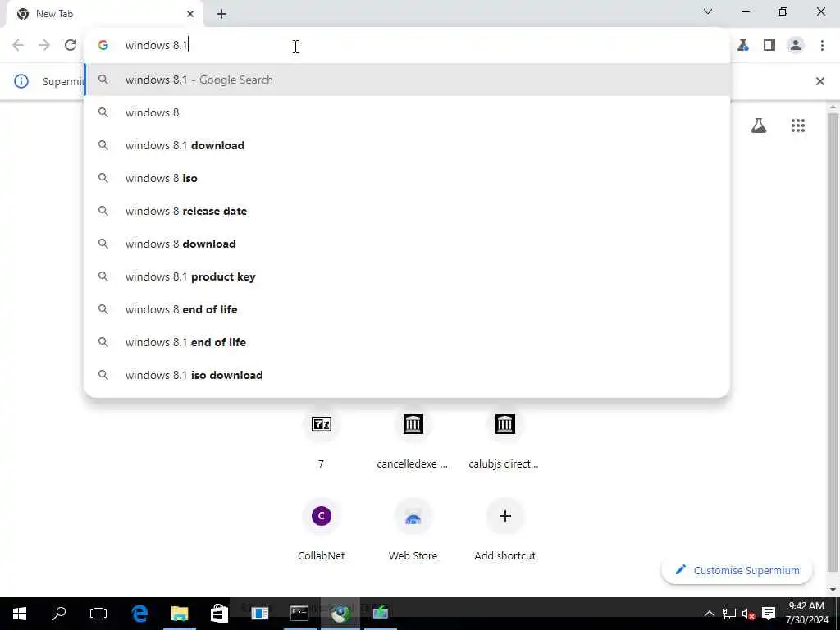Dismiss the Supermium infobar
840x630 pixels.
(819, 81)
